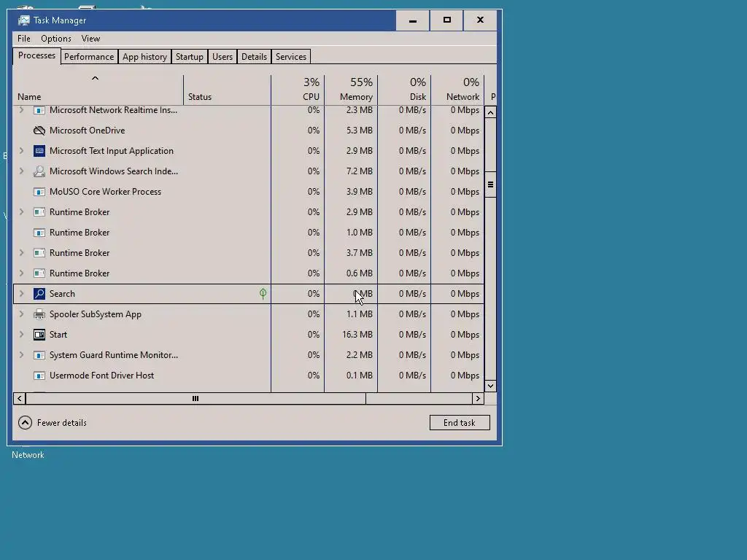Switch to the Users tab
This screenshot has width=747, height=560.
tap(222, 57)
